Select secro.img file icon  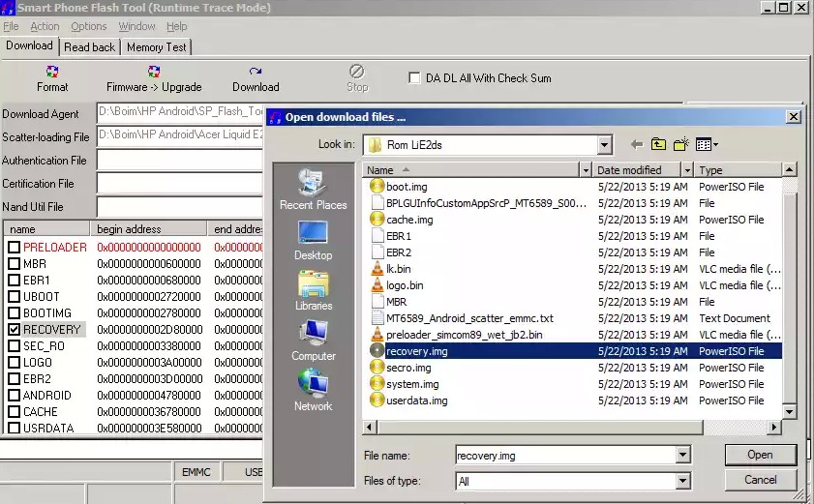pyautogui.click(x=377, y=368)
